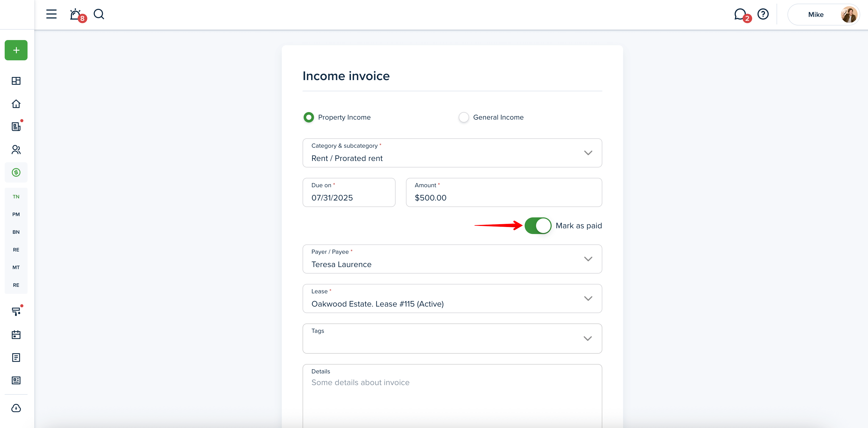Click the search magnifier icon
Image resolution: width=868 pixels, height=428 pixels.
[x=99, y=14]
